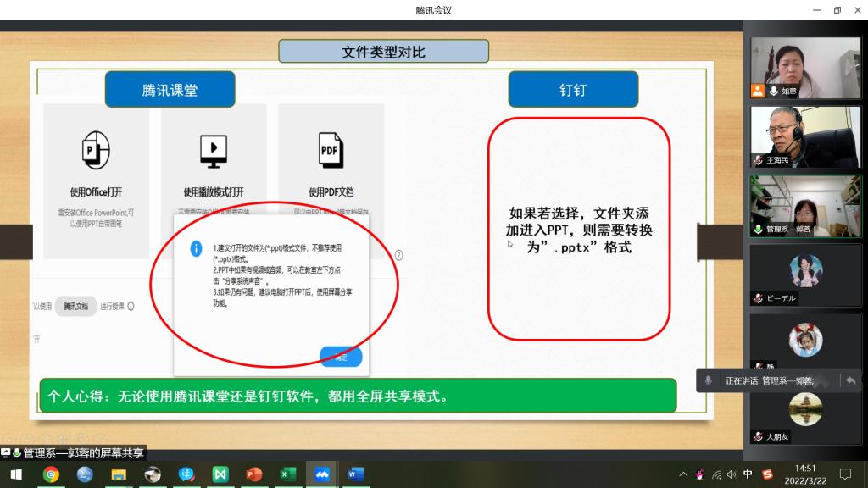Click the 腾讯课堂 blue heading button
This screenshot has height=488, width=868.
point(170,90)
